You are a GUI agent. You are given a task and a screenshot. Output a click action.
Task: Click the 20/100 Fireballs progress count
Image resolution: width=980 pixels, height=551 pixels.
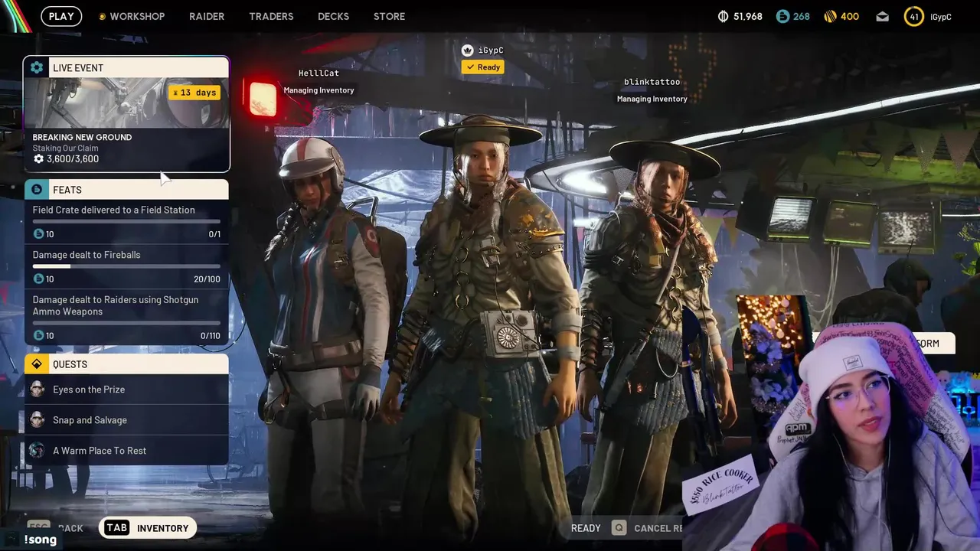click(207, 279)
